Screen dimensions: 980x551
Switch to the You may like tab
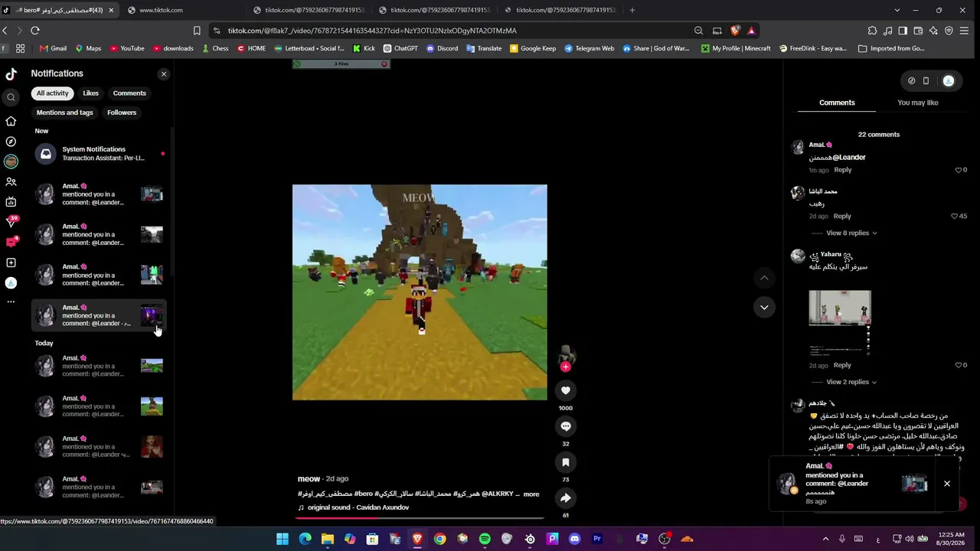918,103
